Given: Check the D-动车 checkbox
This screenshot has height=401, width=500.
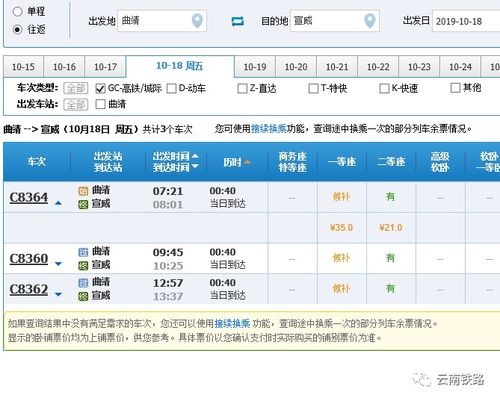Looking at the screenshot, I should coord(171,89).
